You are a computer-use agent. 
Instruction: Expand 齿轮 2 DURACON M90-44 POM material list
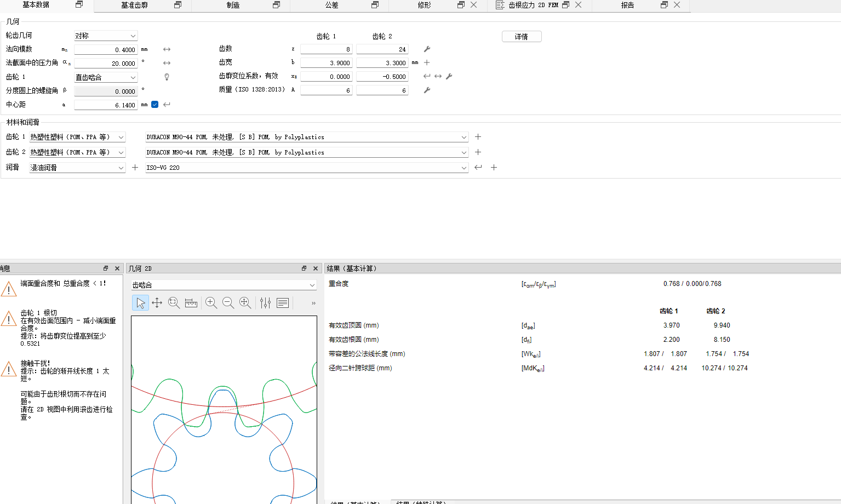coord(307,152)
